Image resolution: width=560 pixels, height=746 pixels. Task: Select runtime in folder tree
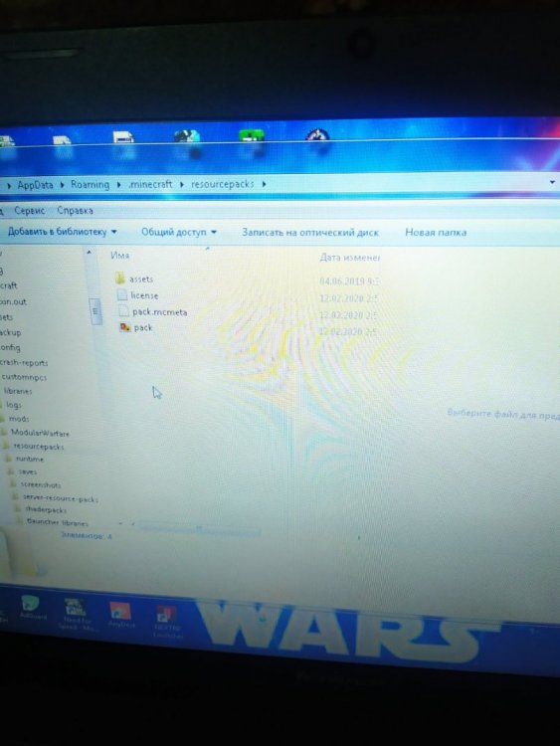click(30, 460)
